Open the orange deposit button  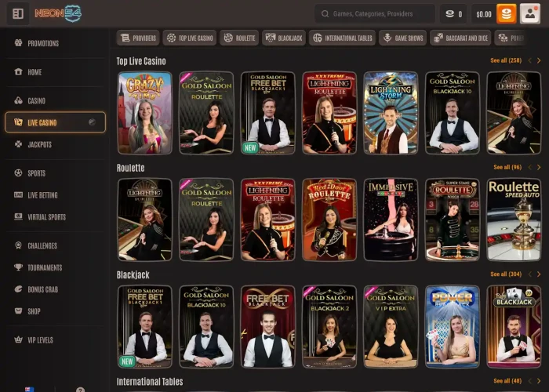(x=507, y=14)
